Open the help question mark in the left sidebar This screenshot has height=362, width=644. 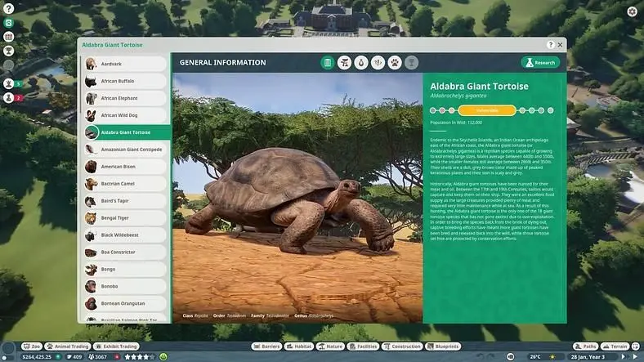click(x=9, y=8)
